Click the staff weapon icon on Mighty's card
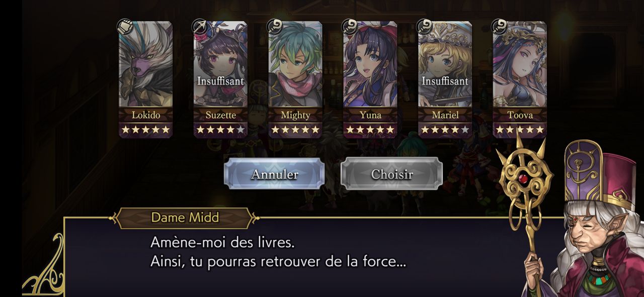This screenshot has height=297, width=644. [x=275, y=27]
